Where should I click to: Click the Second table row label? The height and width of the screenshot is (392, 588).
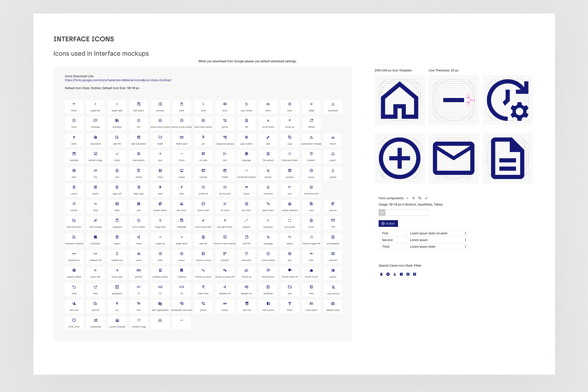(387, 240)
